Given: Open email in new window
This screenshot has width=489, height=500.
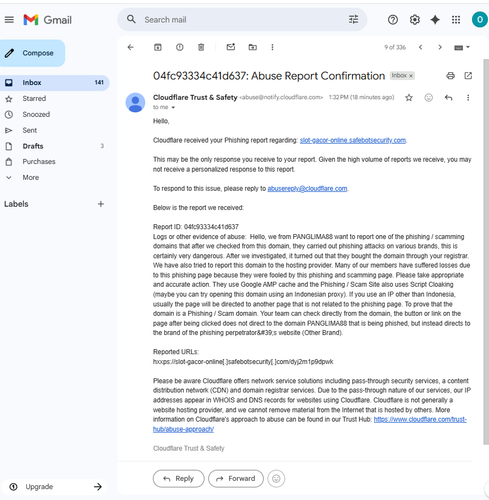Looking at the screenshot, I should tap(468, 76).
